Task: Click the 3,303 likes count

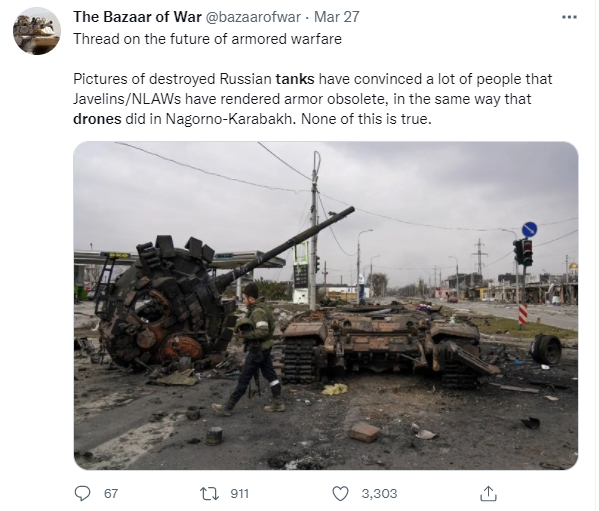Action: [x=379, y=493]
